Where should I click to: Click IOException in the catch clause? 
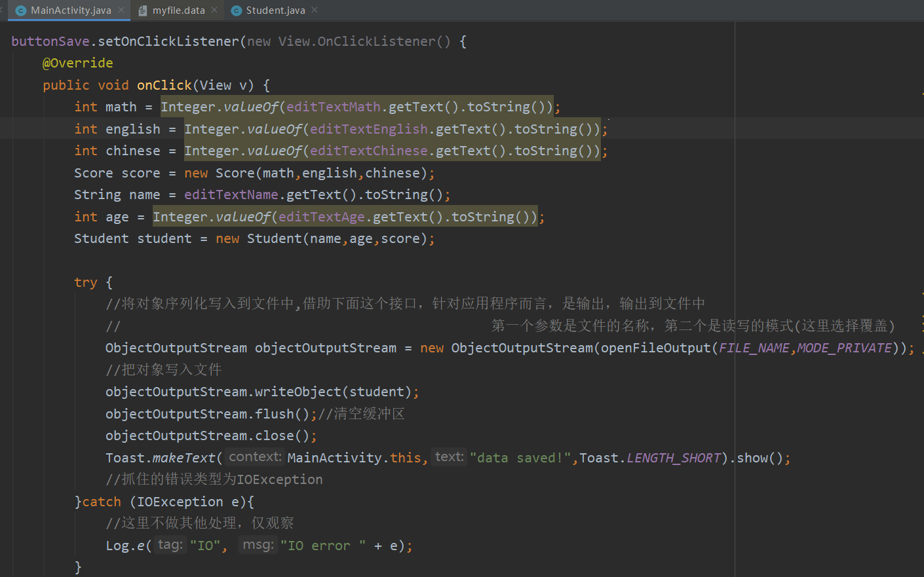coord(180,502)
